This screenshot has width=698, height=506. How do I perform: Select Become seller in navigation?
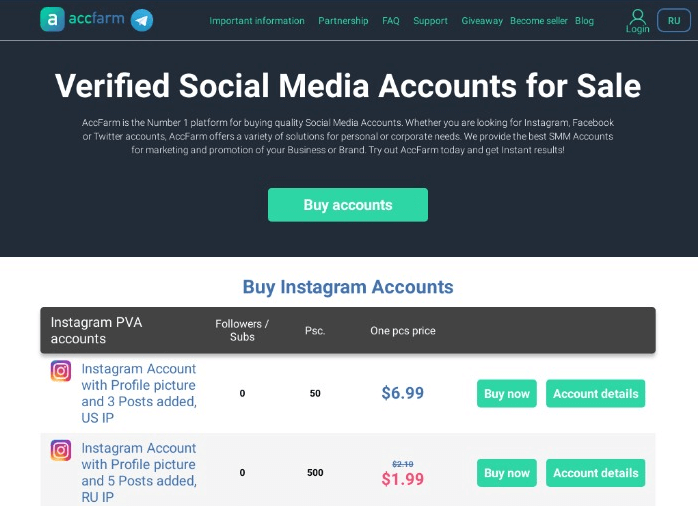[x=539, y=21]
